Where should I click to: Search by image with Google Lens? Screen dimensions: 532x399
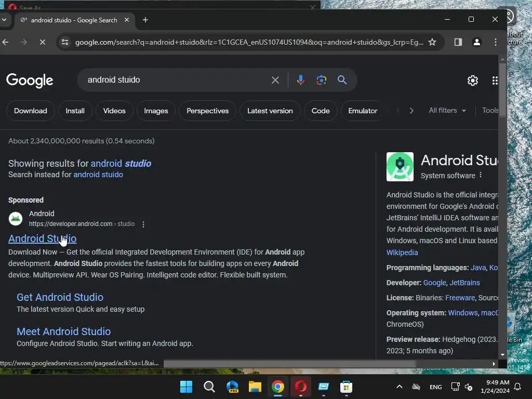point(321,80)
